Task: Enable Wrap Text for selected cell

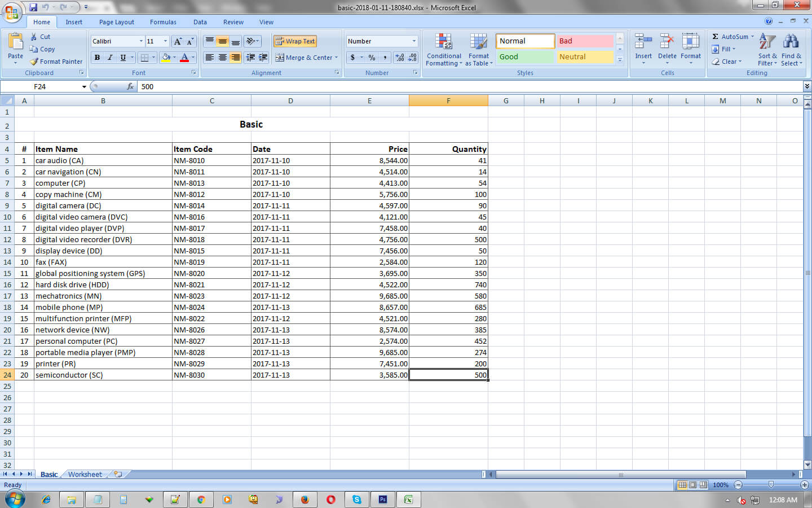Action: [294, 41]
